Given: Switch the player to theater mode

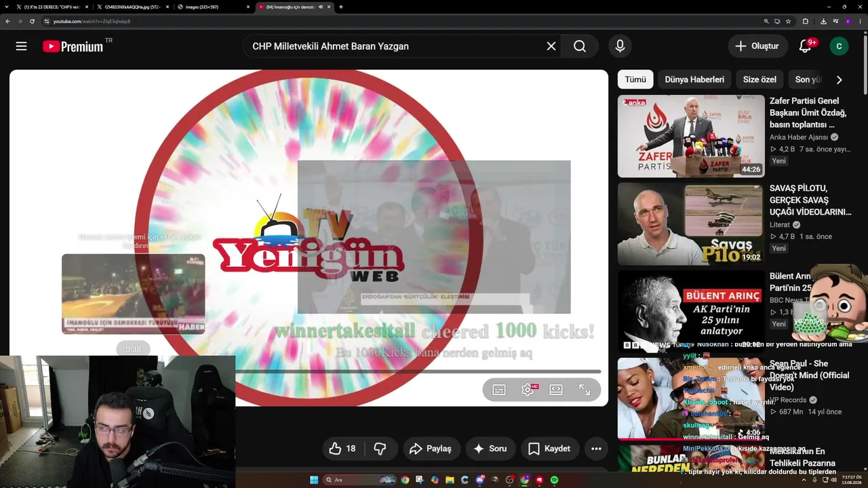Looking at the screenshot, I should click(556, 390).
